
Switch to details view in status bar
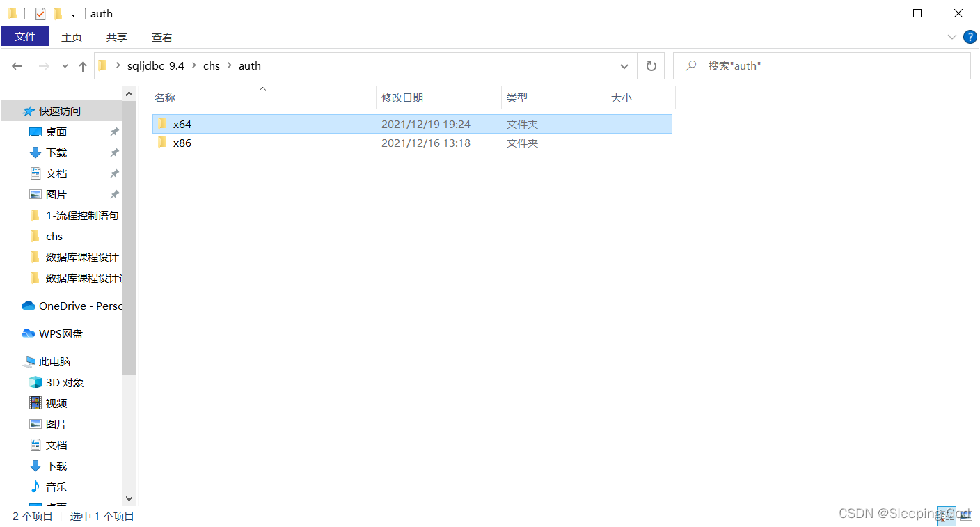pos(947,516)
